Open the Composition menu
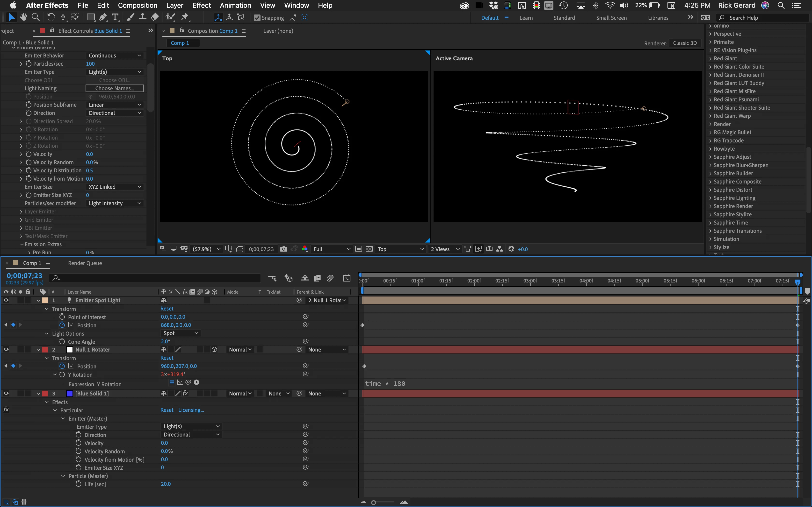812x507 pixels. tap(137, 5)
